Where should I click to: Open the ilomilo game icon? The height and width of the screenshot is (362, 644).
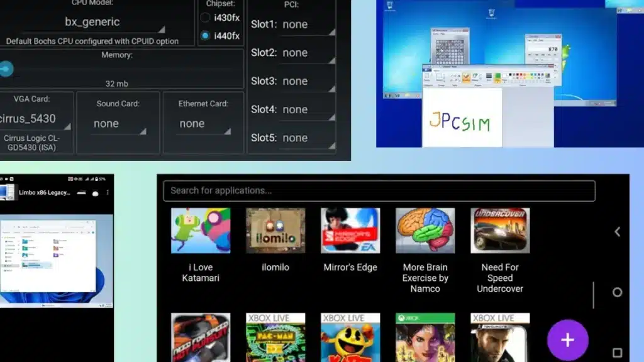pyautogui.click(x=275, y=231)
